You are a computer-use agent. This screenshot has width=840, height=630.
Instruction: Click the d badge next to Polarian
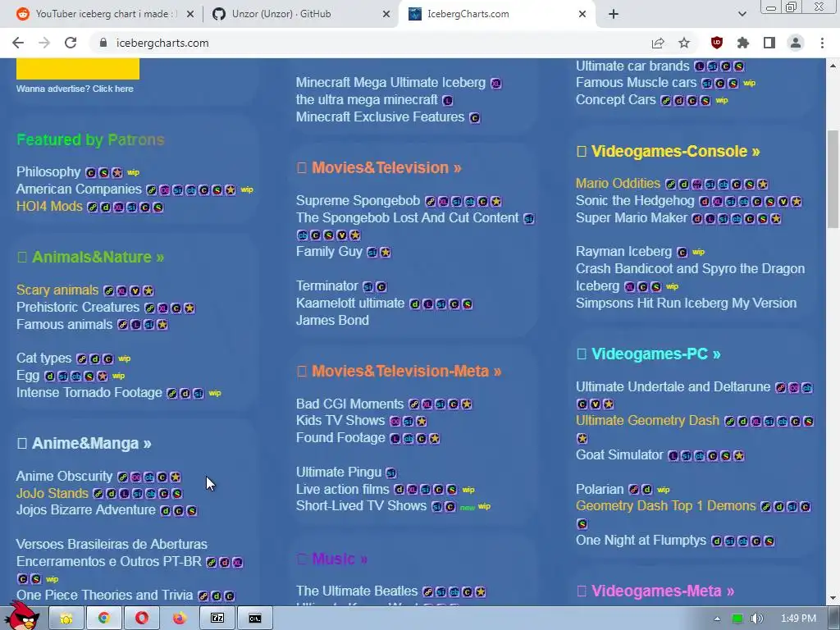(647, 490)
